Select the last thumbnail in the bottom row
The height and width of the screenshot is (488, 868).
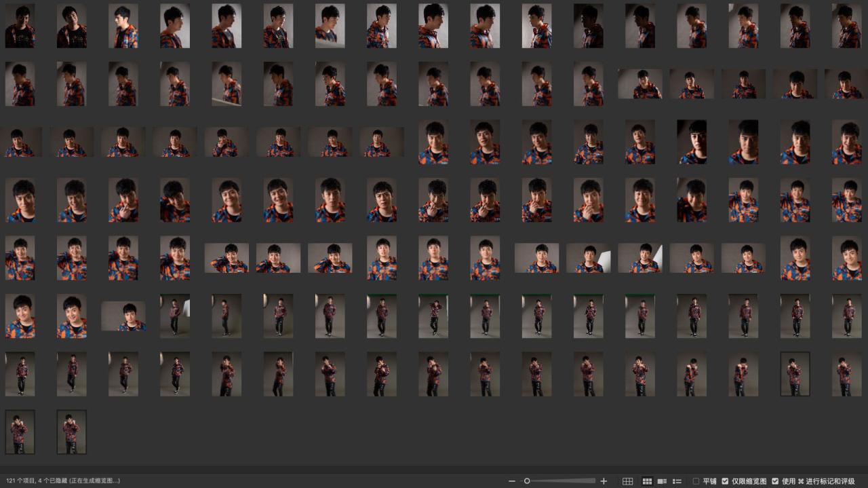[71, 432]
